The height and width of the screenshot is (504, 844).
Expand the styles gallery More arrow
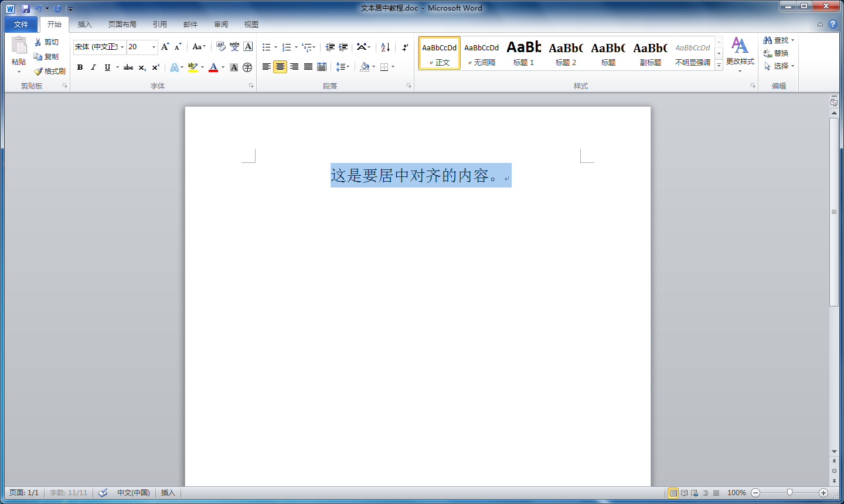[719, 66]
